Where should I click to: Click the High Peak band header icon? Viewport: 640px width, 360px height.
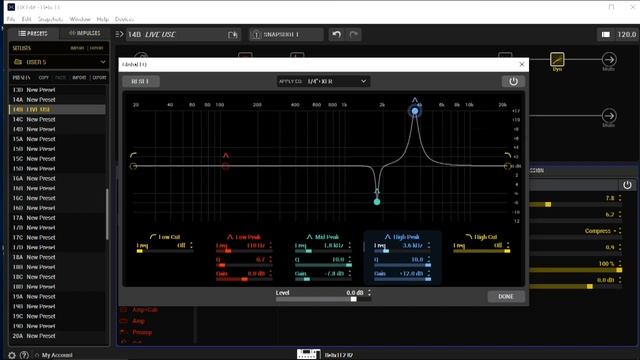click(388, 237)
